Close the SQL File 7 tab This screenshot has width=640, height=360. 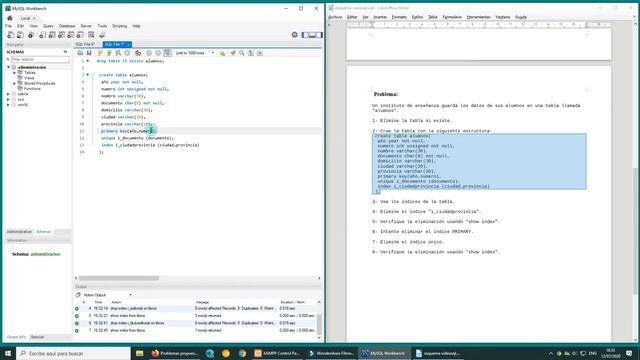[x=128, y=44]
